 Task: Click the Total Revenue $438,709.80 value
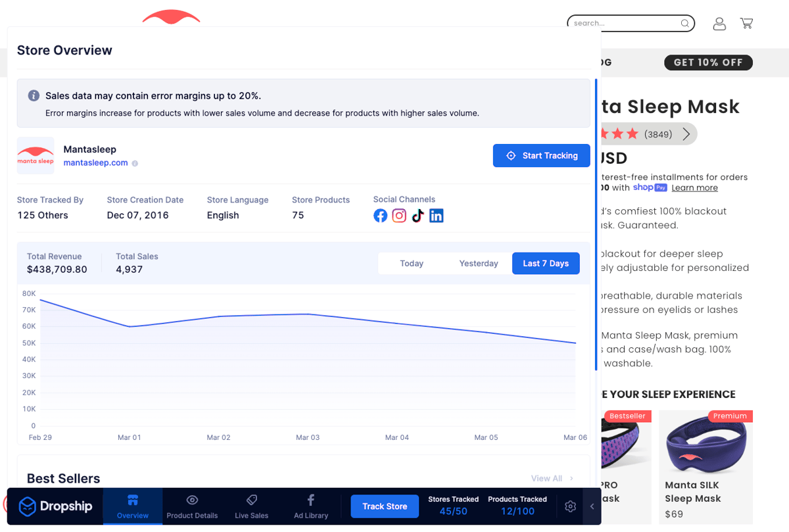tap(57, 270)
